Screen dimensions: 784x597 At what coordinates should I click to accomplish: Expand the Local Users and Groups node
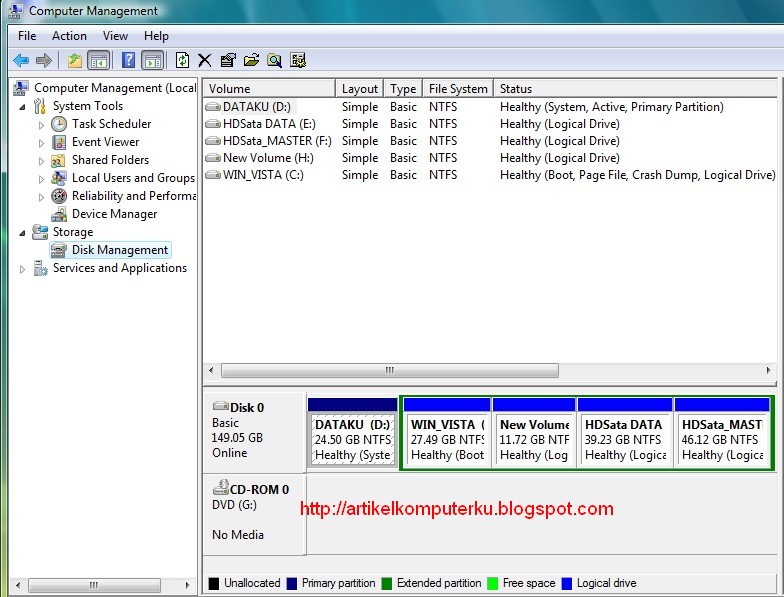click(x=42, y=179)
